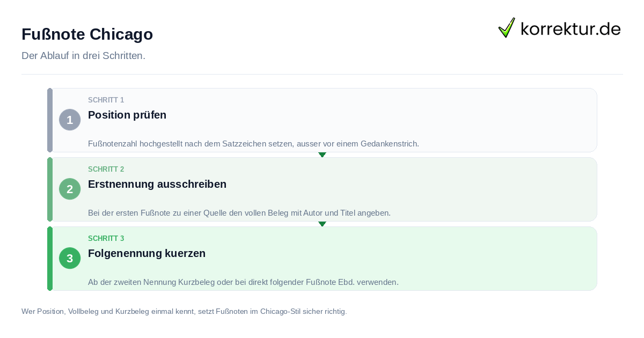644x338 pixels.
Task: Click the SCHRITT 2 label
Action: (x=106, y=170)
